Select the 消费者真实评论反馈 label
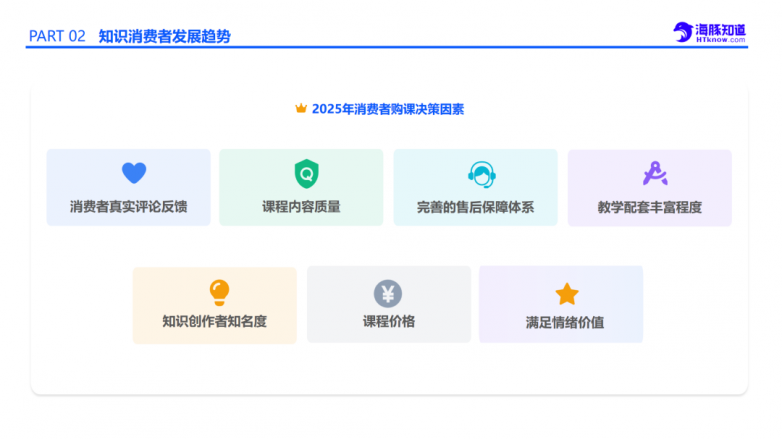Viewport: 782px width, 439px height. click(x=128, y=208)
